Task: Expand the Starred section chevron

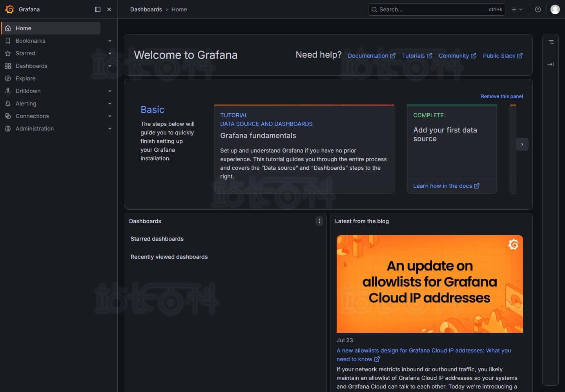Action: (110, 53)
